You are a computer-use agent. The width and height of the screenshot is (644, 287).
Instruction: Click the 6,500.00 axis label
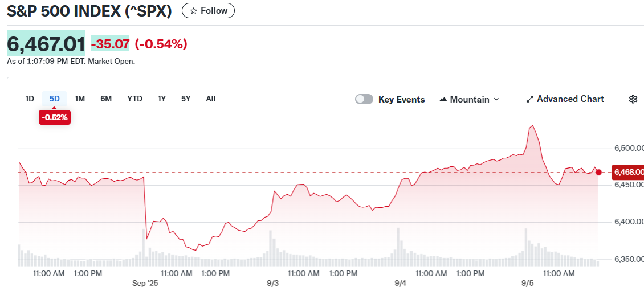[x=629, y=148]
